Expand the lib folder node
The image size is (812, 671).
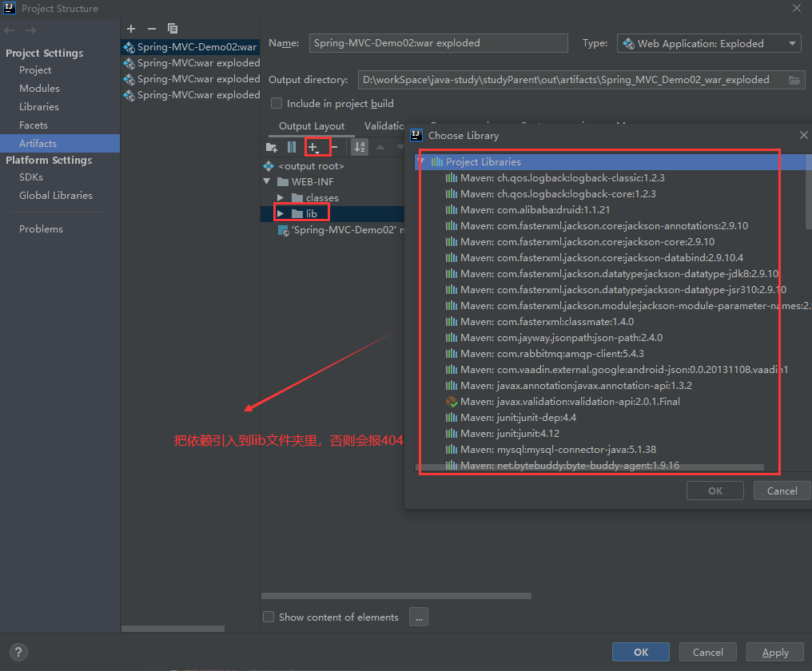click(281, 214)
